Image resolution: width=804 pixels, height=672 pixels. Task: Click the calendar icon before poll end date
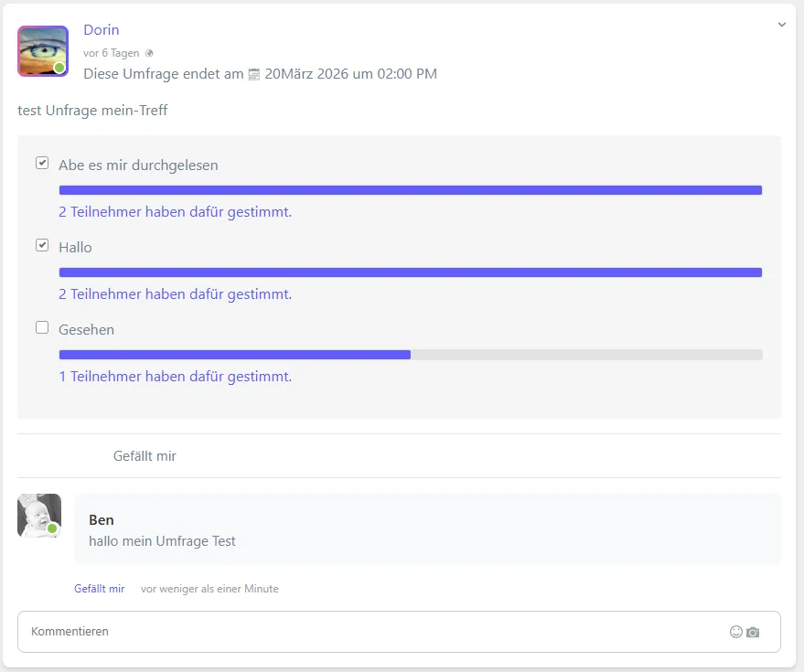(254, 74)
